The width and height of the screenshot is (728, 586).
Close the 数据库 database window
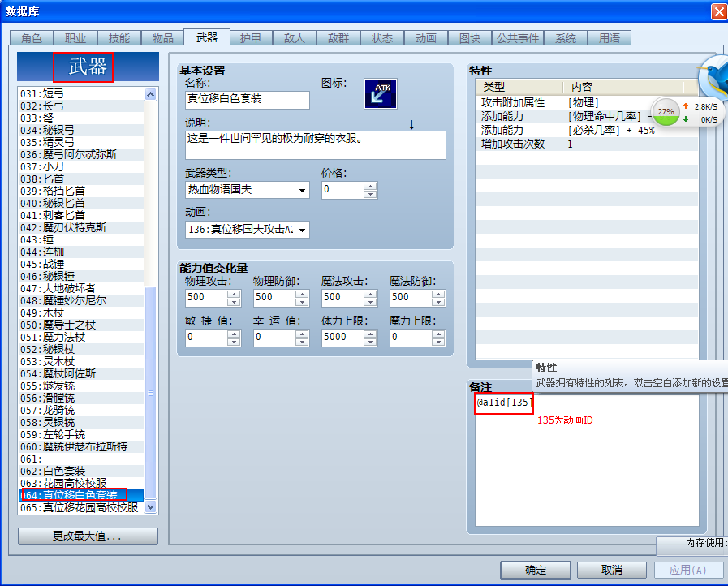click(719, 11)
